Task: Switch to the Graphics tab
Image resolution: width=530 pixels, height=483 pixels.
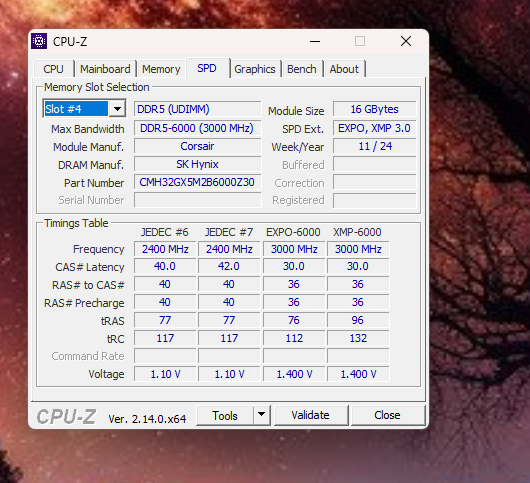Action: (x=255, y=69)
